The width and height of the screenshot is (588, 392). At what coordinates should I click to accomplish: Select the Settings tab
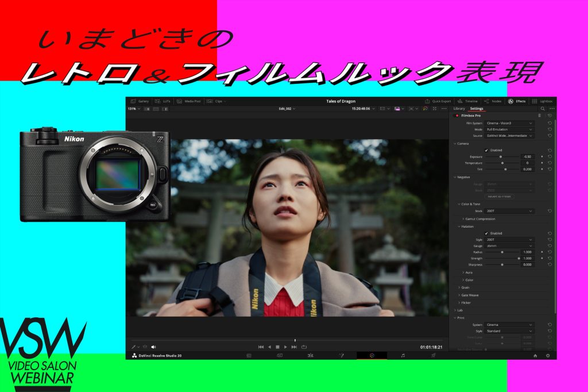coord(477,108)
